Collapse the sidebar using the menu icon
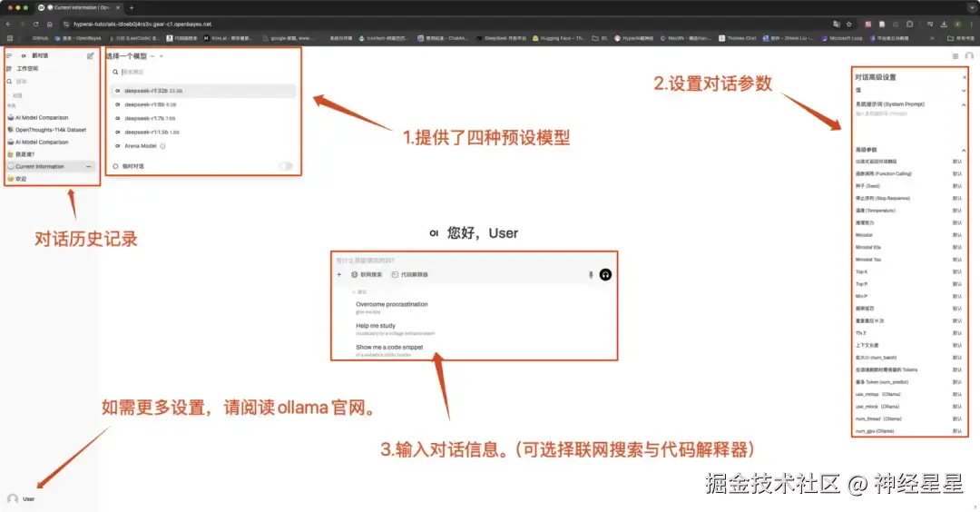The height and width of the screenshot is (512, 980). tap(9, 55)
